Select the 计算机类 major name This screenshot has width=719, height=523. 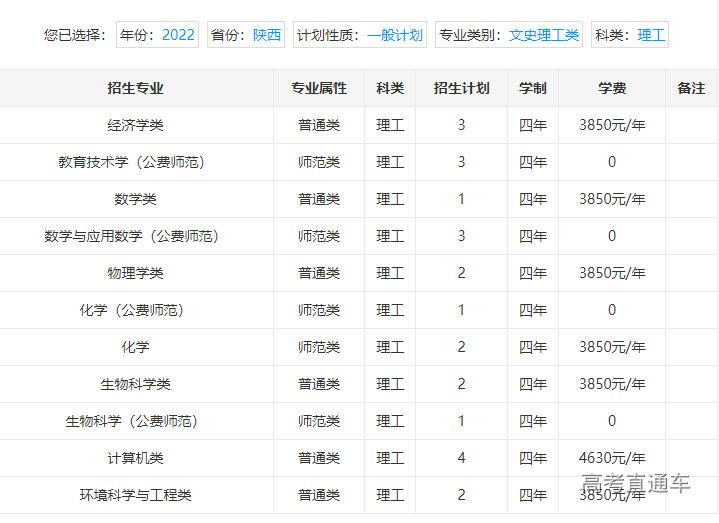coord(136,458)
